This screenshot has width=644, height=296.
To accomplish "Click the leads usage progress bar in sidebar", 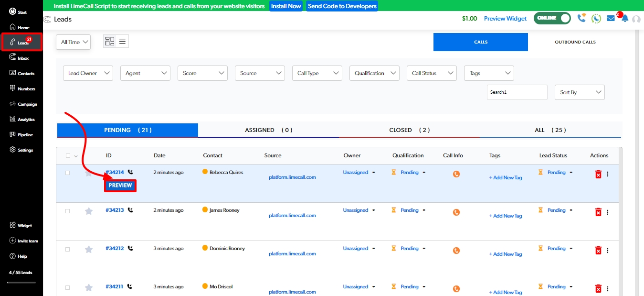I will tap(21, 282).
